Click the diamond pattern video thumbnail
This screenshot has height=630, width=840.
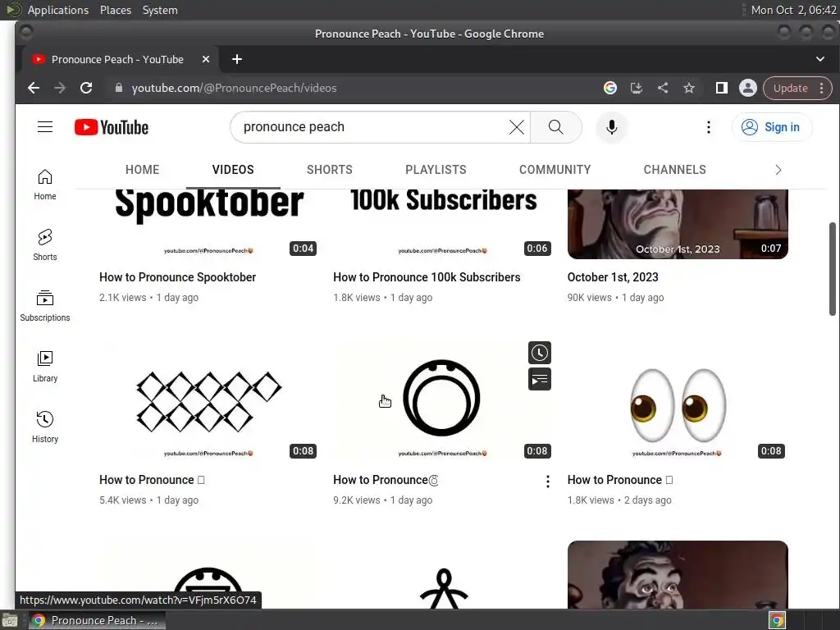[209, 399]
